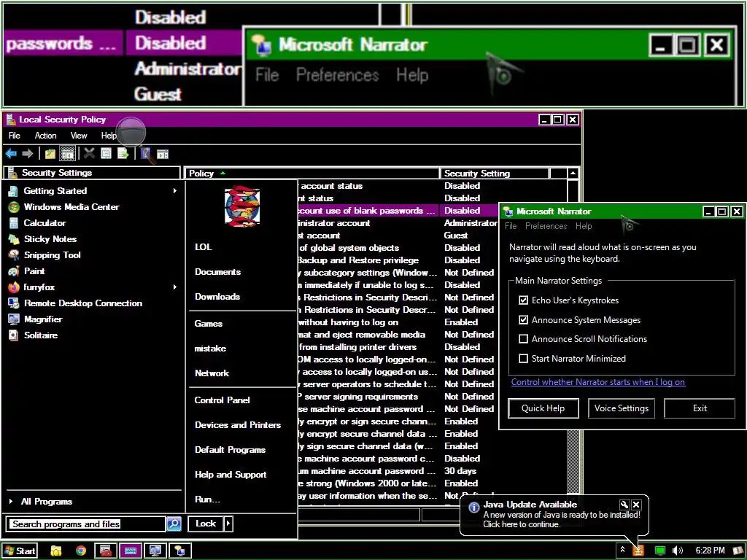Open Control Panel from Start menu
The height and width of the screenshot is (560, 747).
[x=222, y=400]
